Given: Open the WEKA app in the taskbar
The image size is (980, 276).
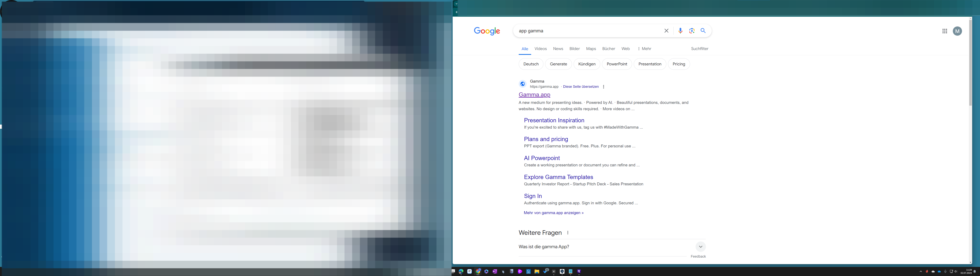Looking at the screenshot, I should [x=528, y=271].
